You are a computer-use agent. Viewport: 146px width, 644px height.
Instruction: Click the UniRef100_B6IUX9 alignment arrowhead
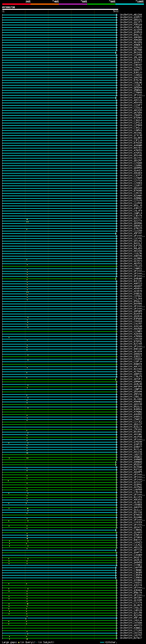coord(116,53)
